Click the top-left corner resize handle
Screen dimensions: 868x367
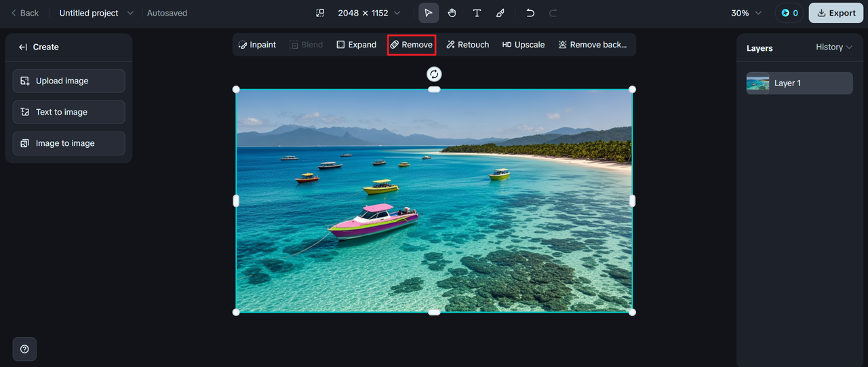pos(236,90)
